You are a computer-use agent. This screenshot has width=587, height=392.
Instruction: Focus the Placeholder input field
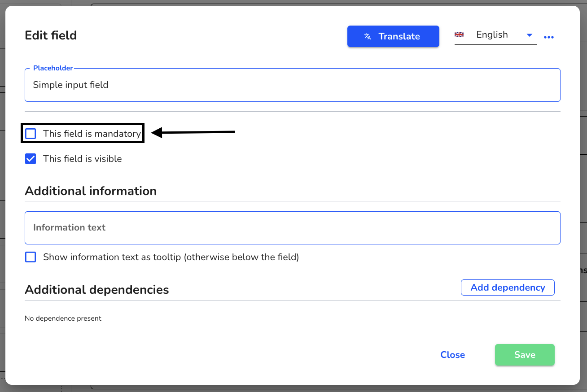pyautogui.click(x=293, y=85)
